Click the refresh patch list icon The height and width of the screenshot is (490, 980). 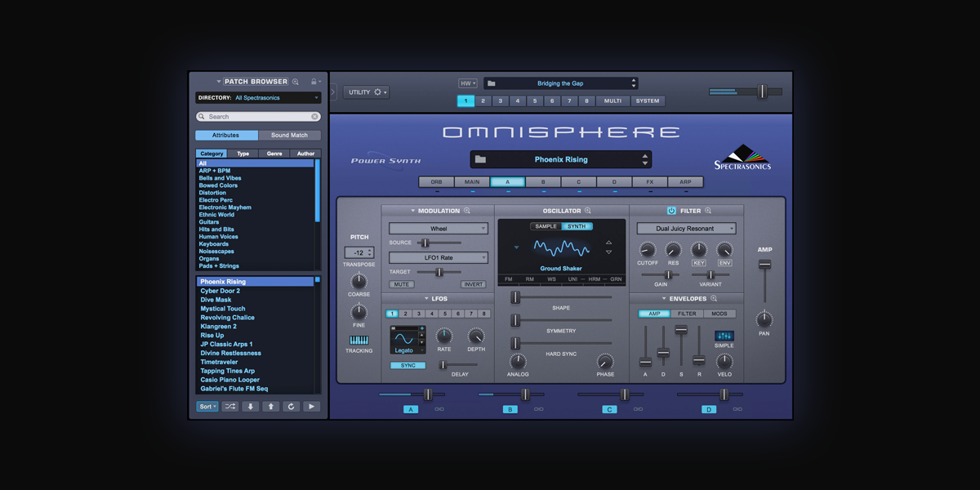pyautogui.click(x=292, y=406)
